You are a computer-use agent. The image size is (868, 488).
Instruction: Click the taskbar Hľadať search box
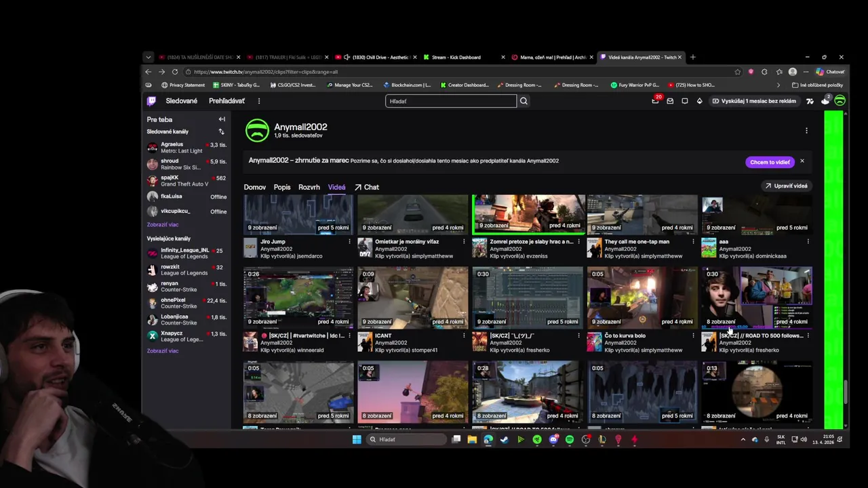coord(406,439)
